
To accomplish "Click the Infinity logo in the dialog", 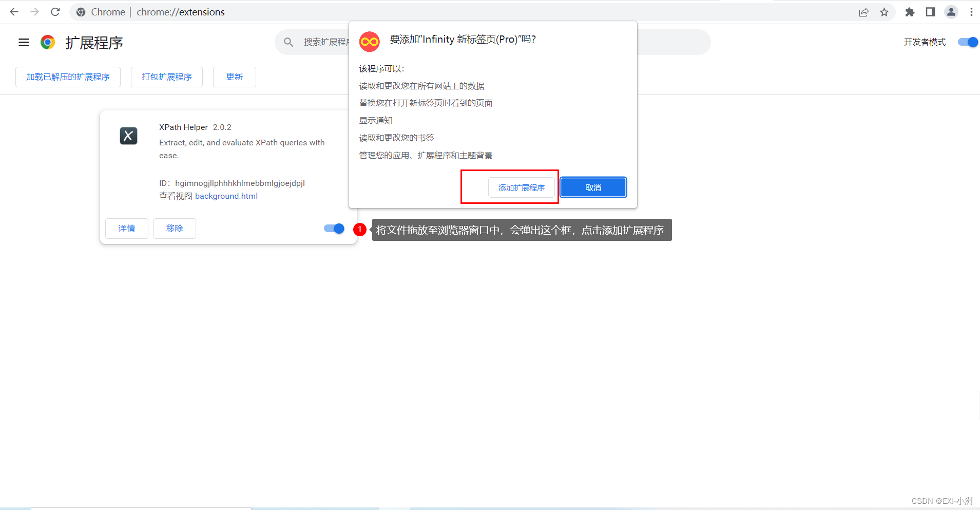I will 369,42.
